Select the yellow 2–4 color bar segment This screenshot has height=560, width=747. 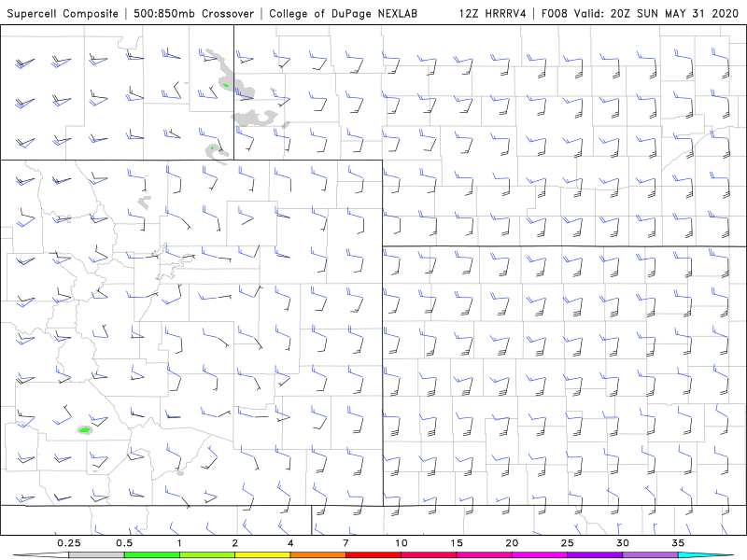(x=262, y=555)
